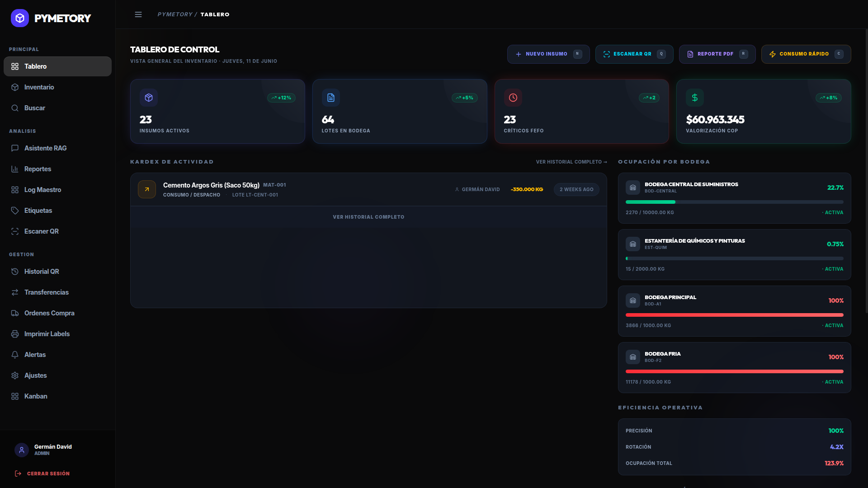Click the Tablero grid icon in sidebar

pyautogui.click(x=15, y=66)
